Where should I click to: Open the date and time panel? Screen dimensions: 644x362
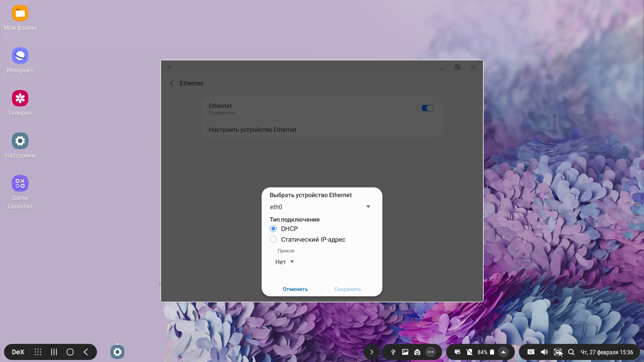tap(606, 352)
